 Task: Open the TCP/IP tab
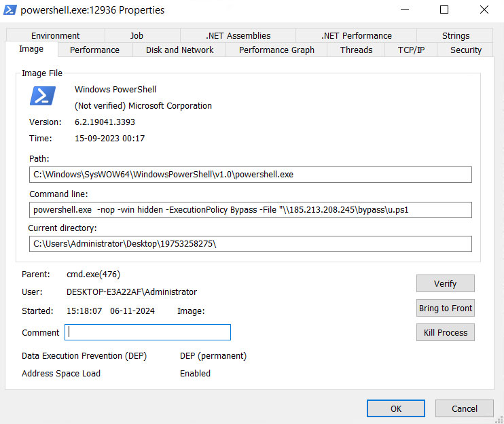411,50
